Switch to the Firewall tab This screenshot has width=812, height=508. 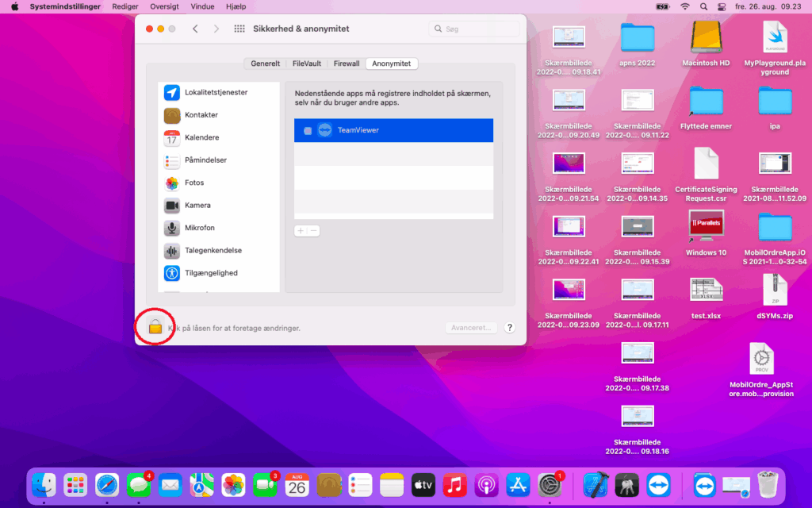pos(346,63)
